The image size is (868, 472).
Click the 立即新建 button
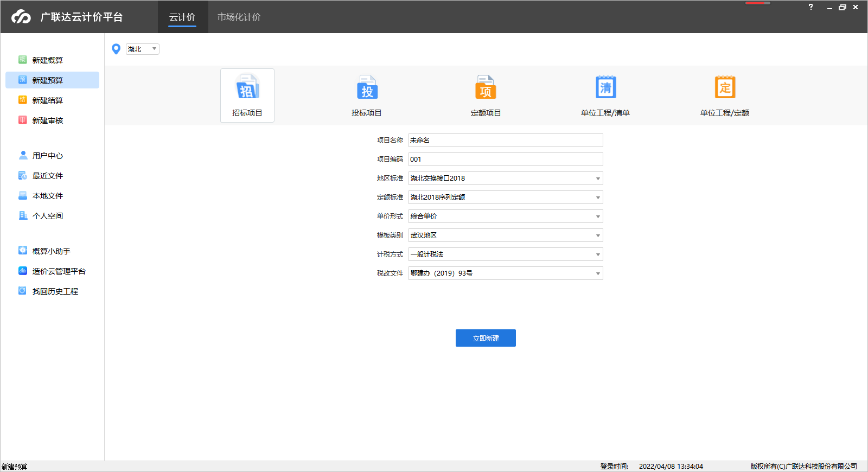[486, 338]
